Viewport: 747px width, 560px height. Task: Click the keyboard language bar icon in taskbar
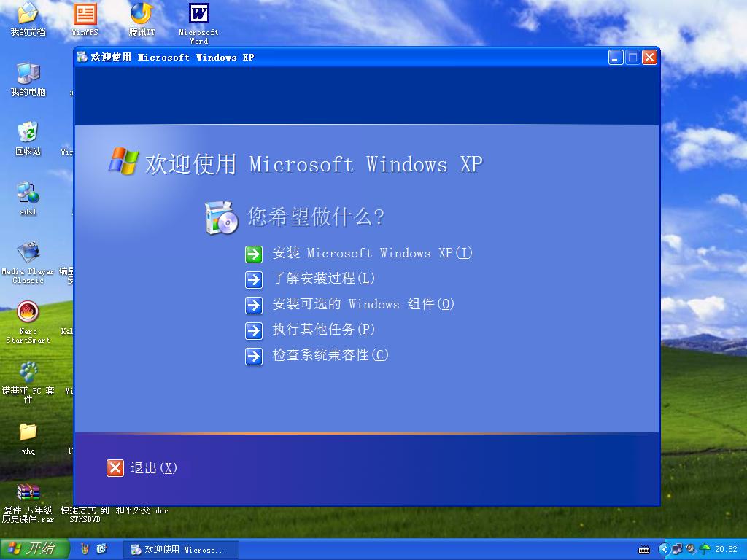tap(644, 550)
